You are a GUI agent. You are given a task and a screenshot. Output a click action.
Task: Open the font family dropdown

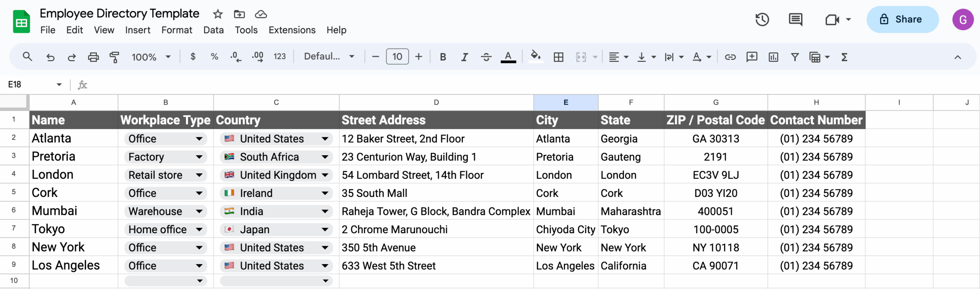(x=329, y=57)
